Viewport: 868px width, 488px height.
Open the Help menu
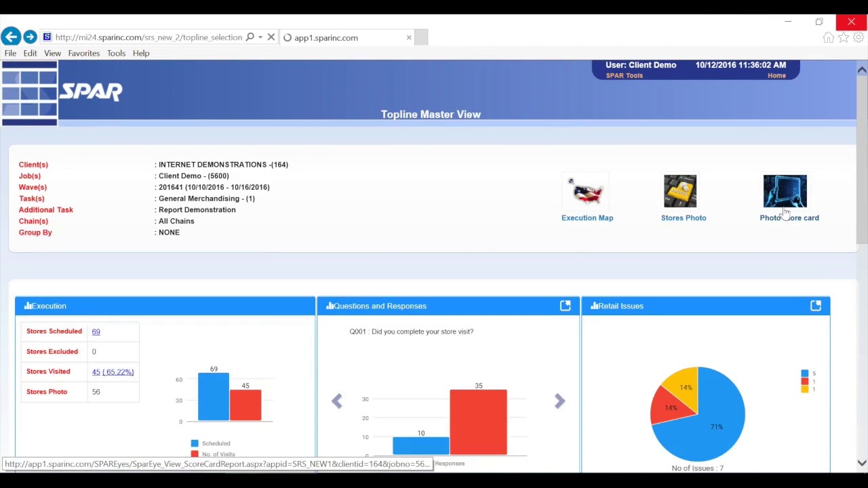tap(141, 53)
